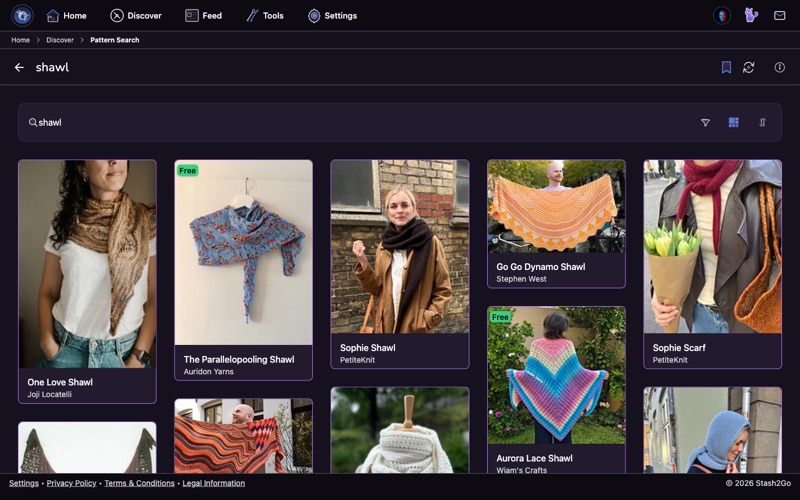The image size is (800, 500).
Task: Open the Settings footer link
Action: point(23,483)
